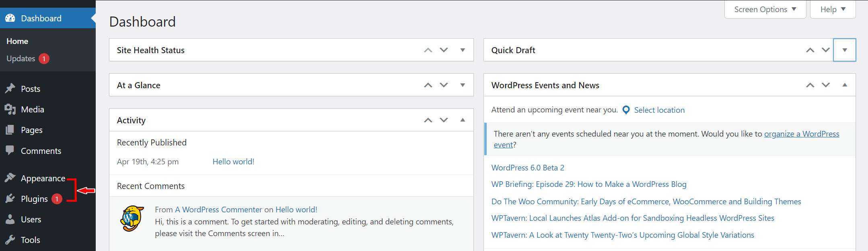Open the WordPress 6.0 Beta 2 article
Screen dimensions: 868x251
coord(528,168)
